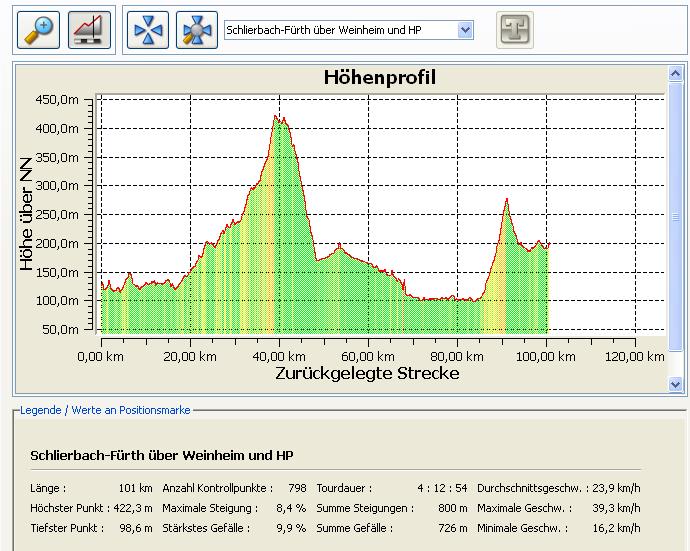Click the chart scrollbar down arrow

click(675, 384)
